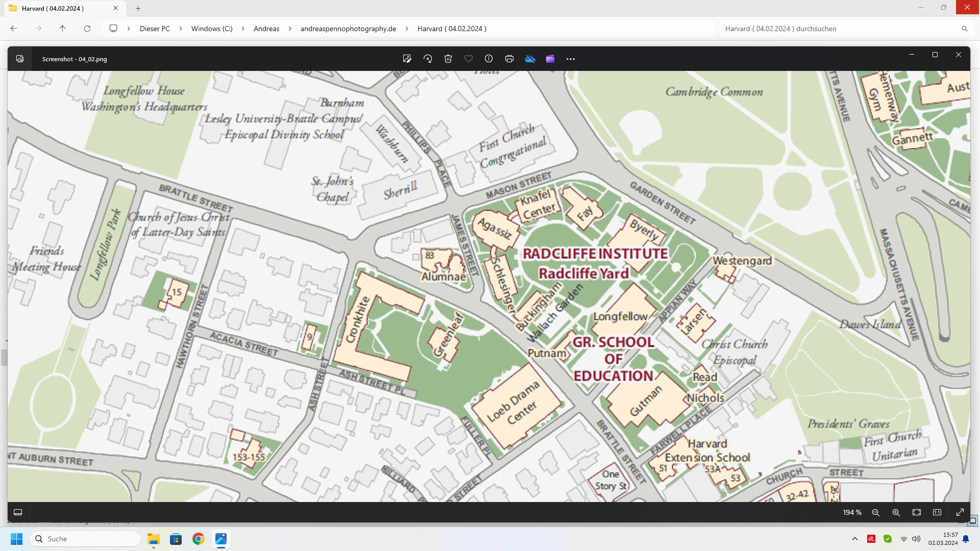Open the volume speaker tray icon

point(916,539)
